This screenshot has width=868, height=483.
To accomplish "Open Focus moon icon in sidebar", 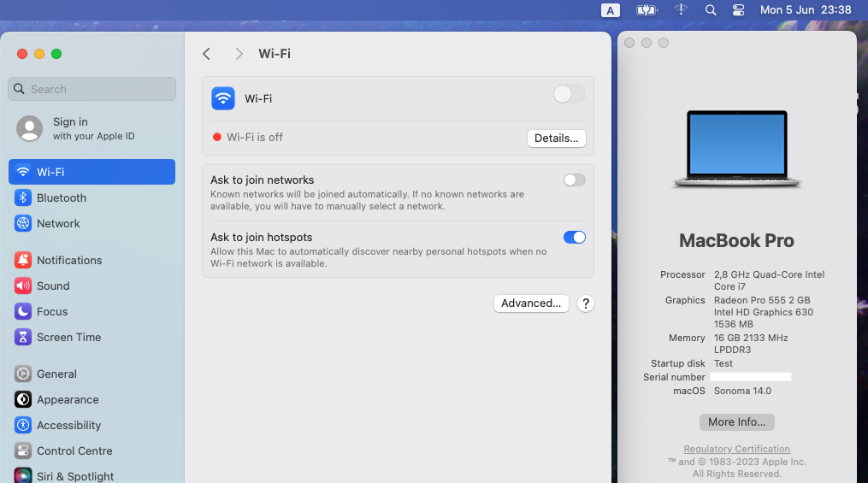I will point(23,311).
